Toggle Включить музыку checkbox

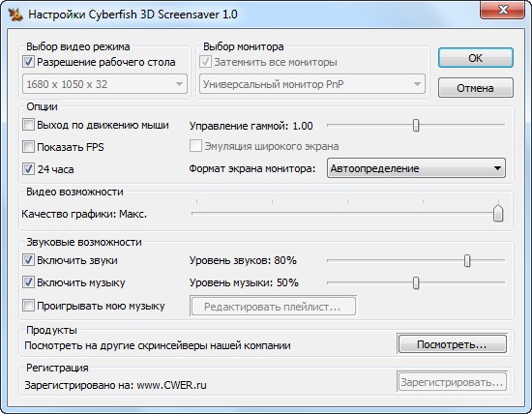(28, 282)
